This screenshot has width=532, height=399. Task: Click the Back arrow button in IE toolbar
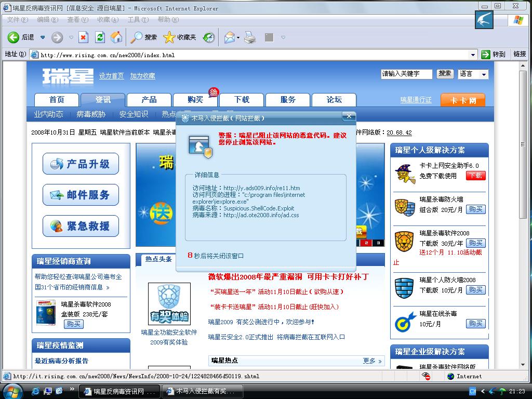(x=14, y=37)
